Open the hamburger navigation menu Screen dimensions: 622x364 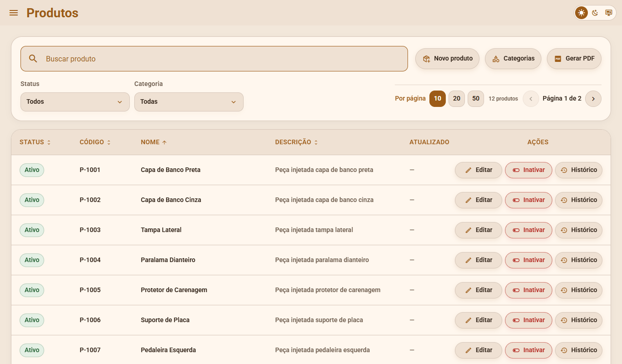(x=14, y=13)
